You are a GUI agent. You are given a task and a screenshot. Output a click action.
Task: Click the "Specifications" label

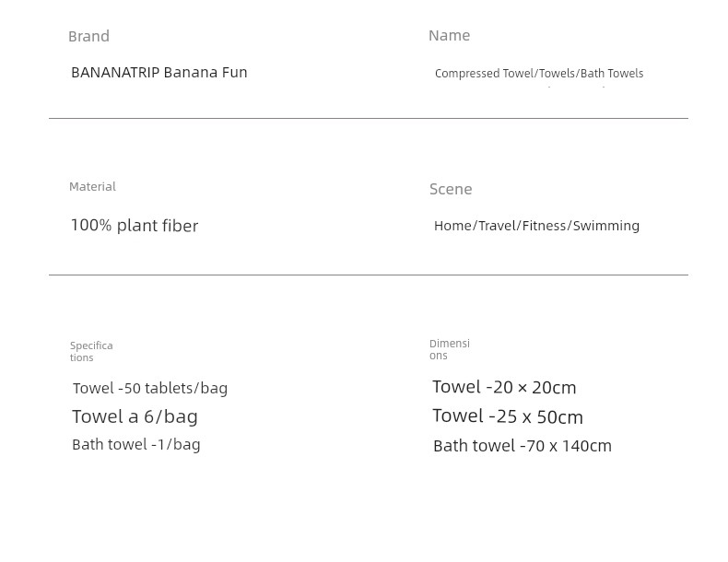coord(91,351)
